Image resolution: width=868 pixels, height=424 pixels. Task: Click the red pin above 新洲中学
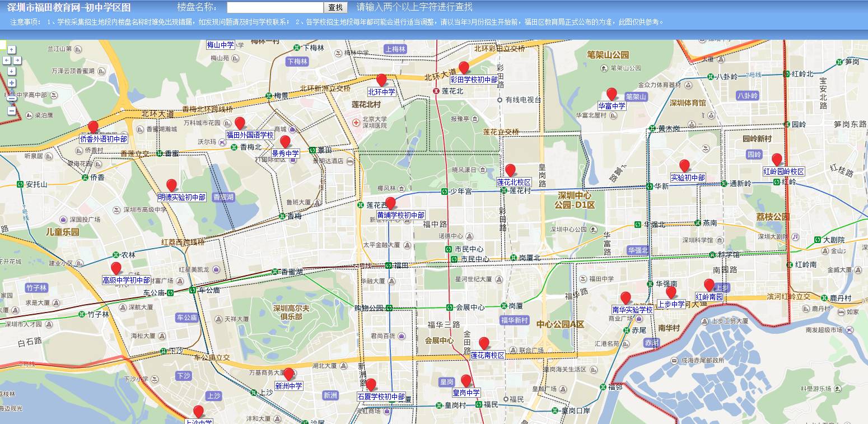[288, 374]
